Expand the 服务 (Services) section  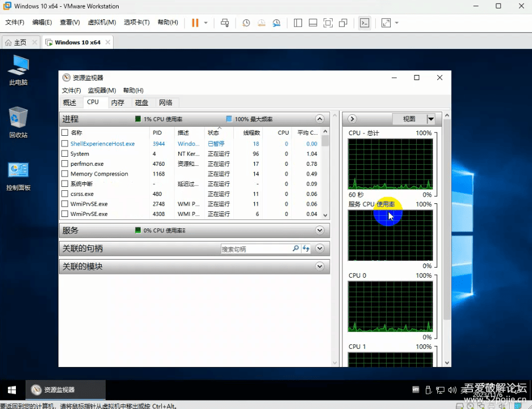coord(319,230)
